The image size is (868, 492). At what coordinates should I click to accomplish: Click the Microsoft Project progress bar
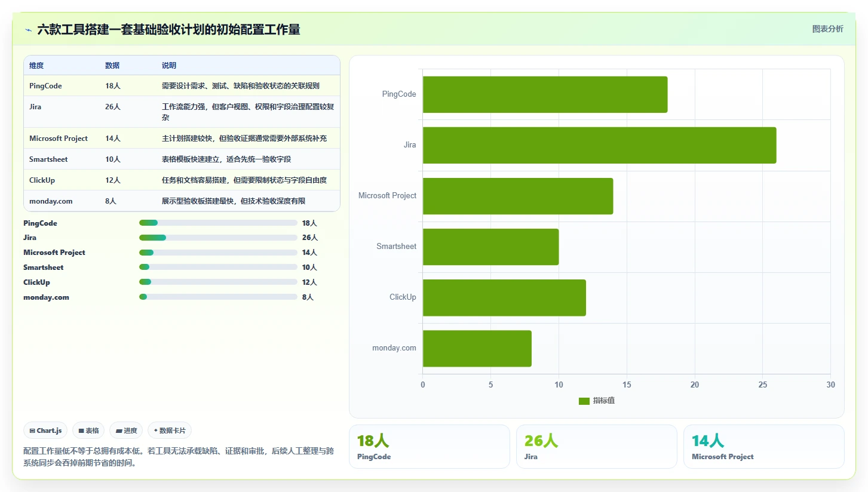pos(218,253)
